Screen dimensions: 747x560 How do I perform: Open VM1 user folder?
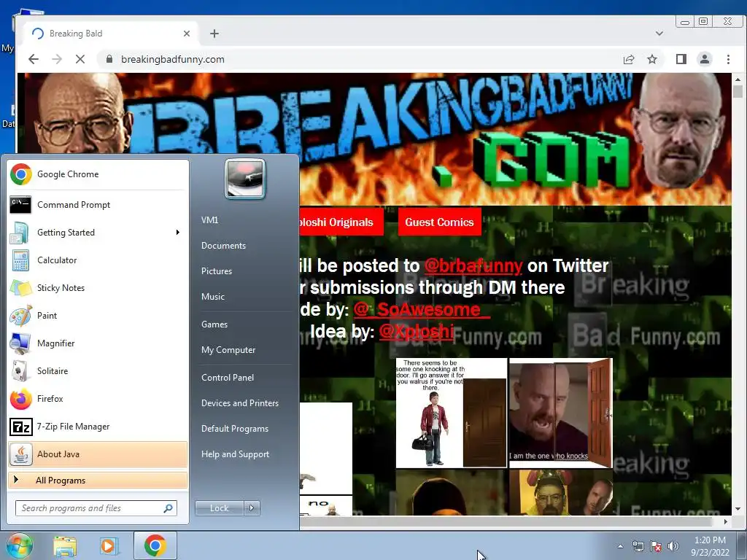tap(209, 220)
